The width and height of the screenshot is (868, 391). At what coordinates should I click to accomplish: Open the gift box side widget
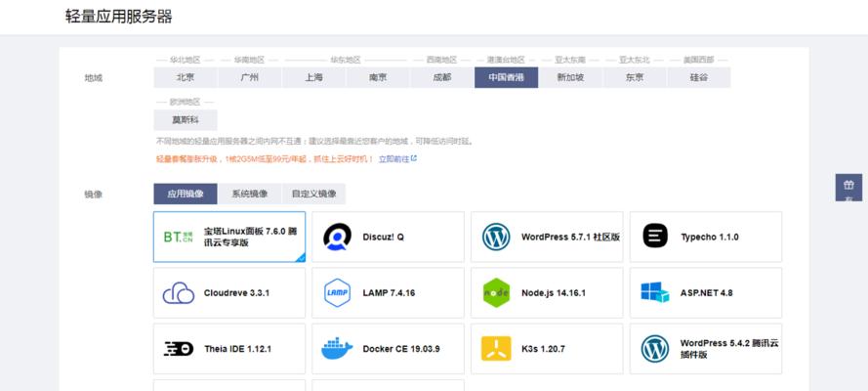(x=848, y=188)
